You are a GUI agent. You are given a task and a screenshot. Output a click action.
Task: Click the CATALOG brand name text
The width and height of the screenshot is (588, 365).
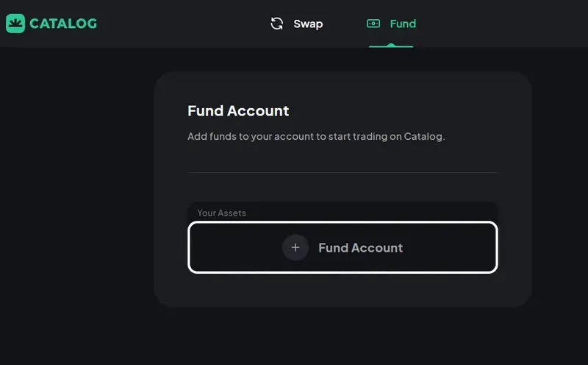63,24
